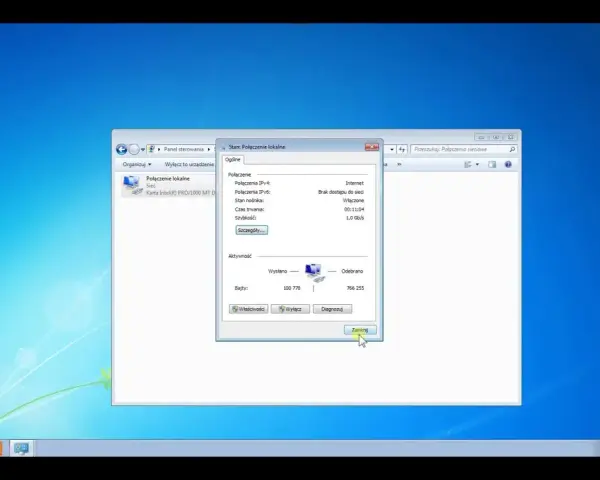Toggle the preview pane icon
The height and width of the screenshot is (480, 600).
[492, 165]
